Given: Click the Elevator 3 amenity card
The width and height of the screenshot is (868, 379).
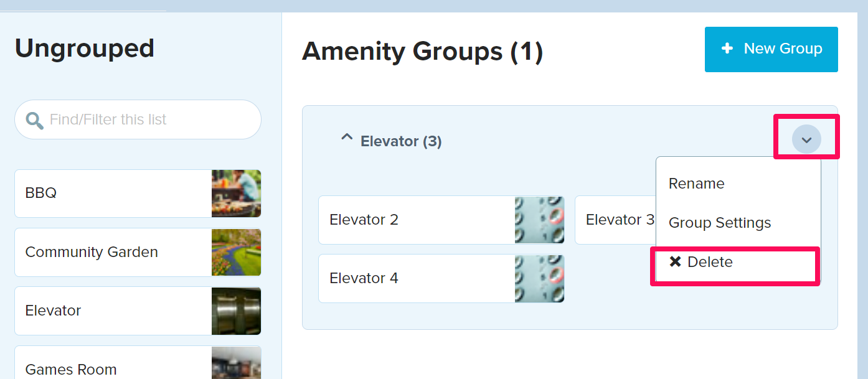Looking at the screenshot, I should pos(615,220).
